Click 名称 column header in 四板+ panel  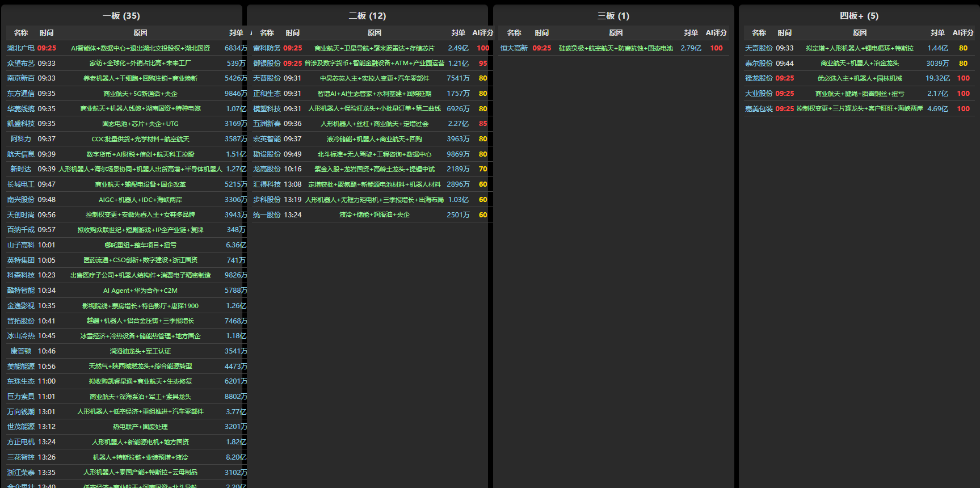pyautogui.click(x=759, y=33)
